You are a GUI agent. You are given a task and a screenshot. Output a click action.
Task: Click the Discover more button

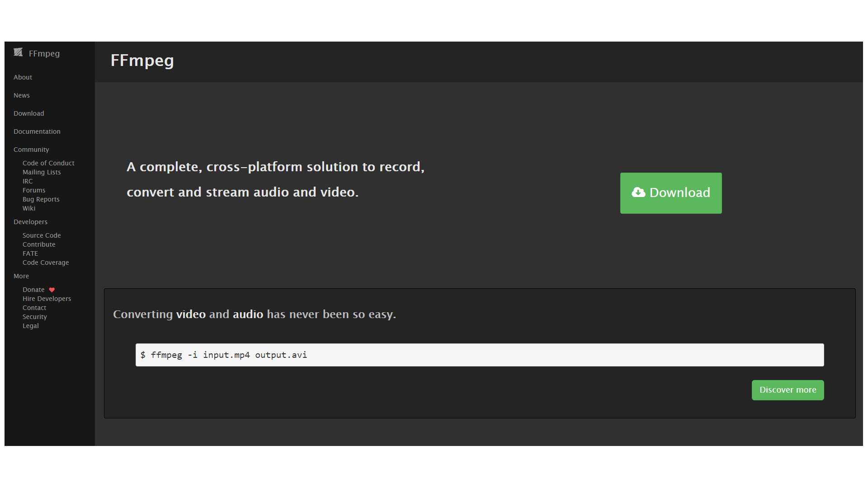(x=788, y=390)
